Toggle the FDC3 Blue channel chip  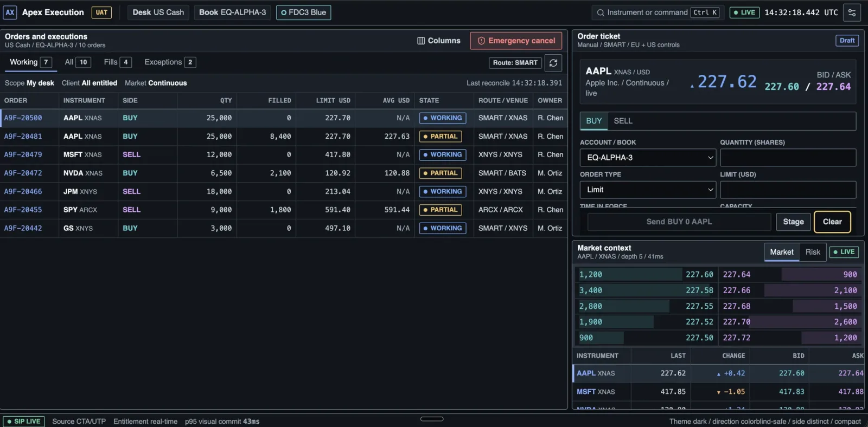pyautogui.click(x=303, y=12)
